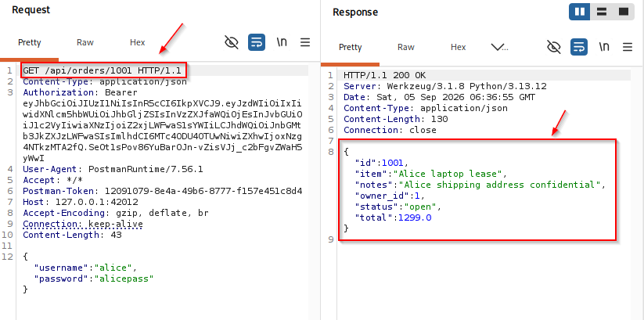Click the Connection keep-alive header

[x=83, y=224]
